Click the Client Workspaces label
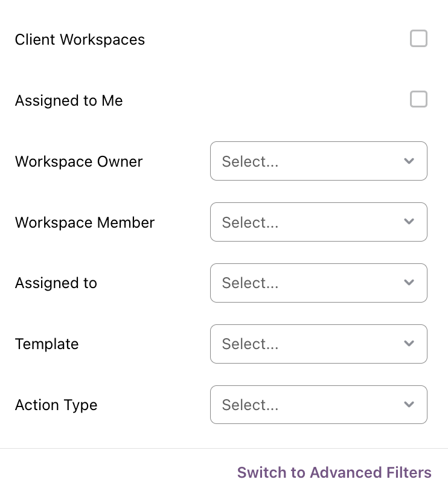 click(80, 39)
